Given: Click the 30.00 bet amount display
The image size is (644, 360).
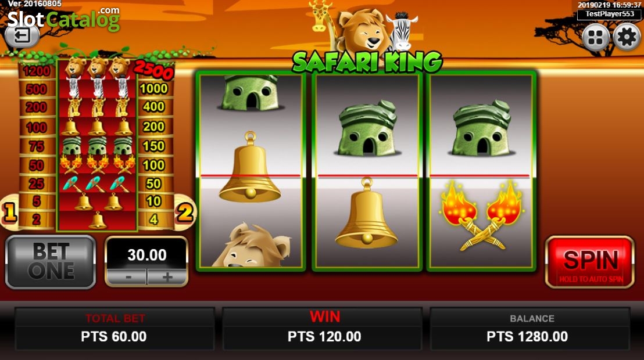Looking at the screenshot, I should pyautogui.click(x=146, y=254).
